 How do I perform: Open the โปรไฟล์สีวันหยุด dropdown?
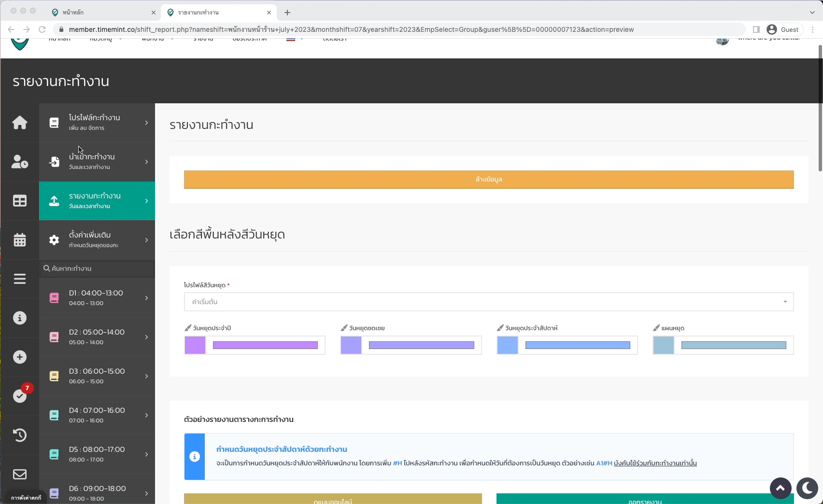point(488,302)
